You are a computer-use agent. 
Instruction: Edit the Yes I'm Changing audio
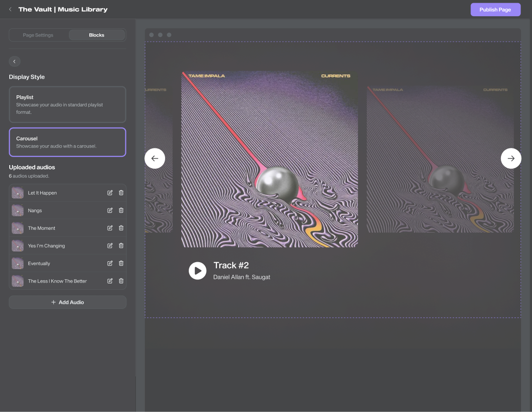(110, 246)
